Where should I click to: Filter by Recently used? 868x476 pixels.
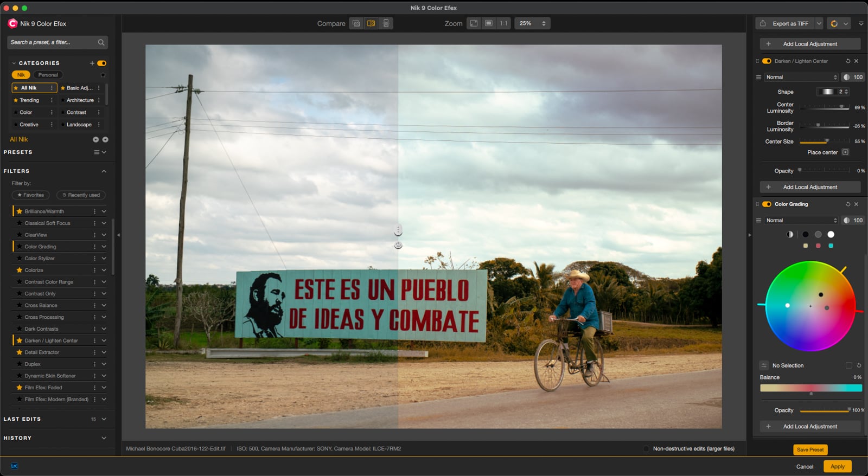[x=81, y=195]
